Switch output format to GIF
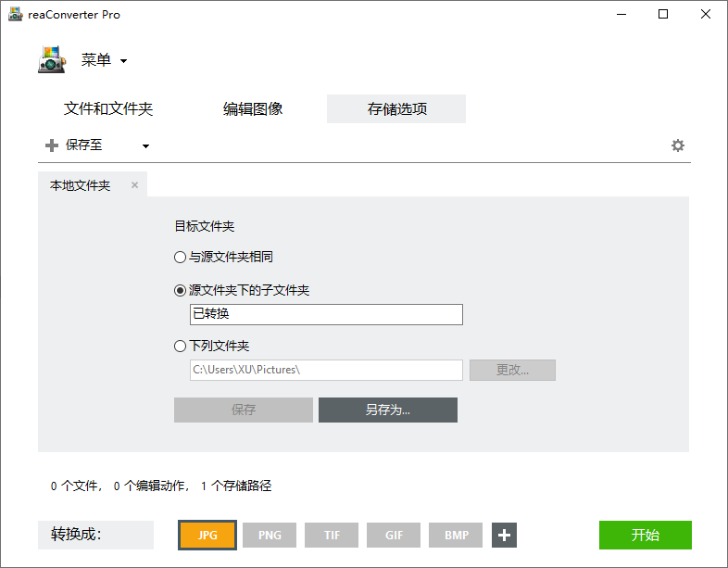 click(x=394, y=536)
